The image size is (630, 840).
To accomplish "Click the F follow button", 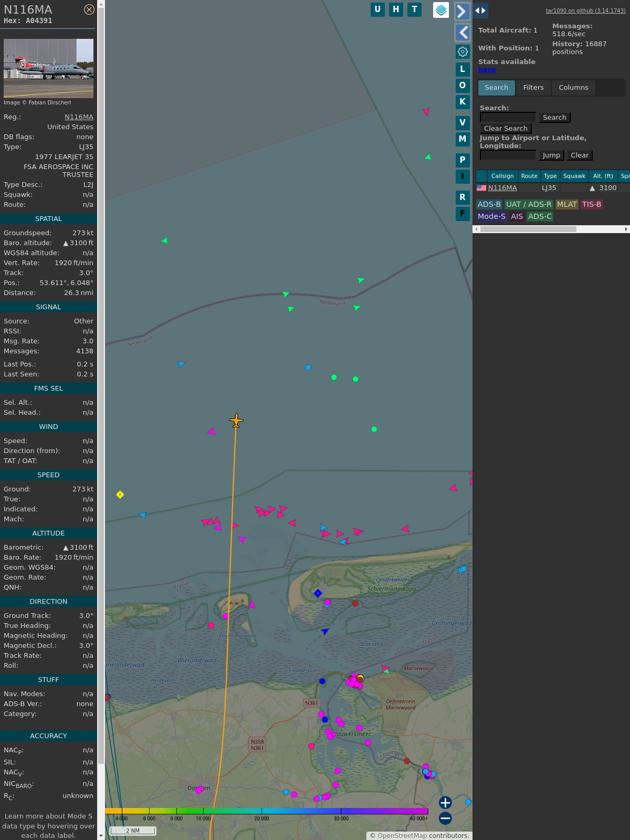I will (x=463, y=214).
